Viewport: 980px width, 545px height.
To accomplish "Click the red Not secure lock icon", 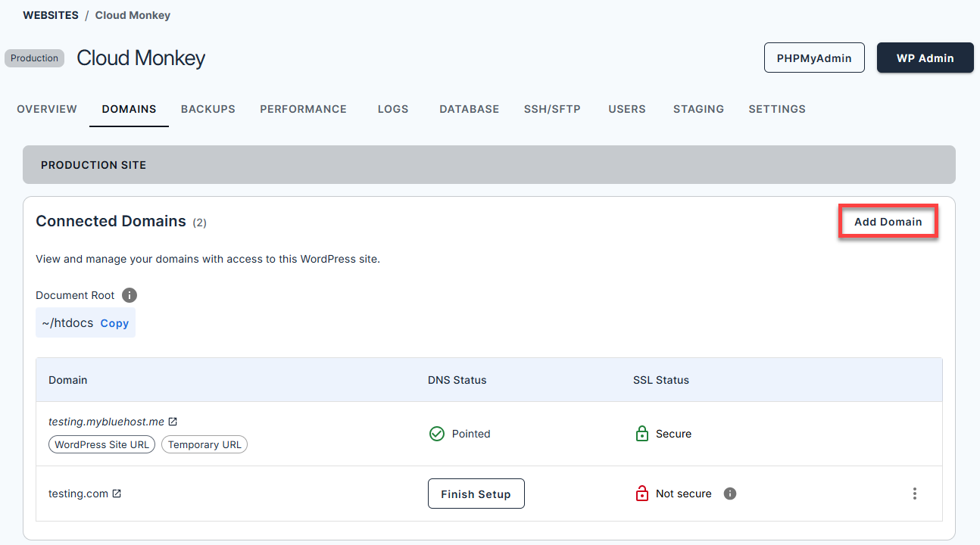I will [642, 493].
